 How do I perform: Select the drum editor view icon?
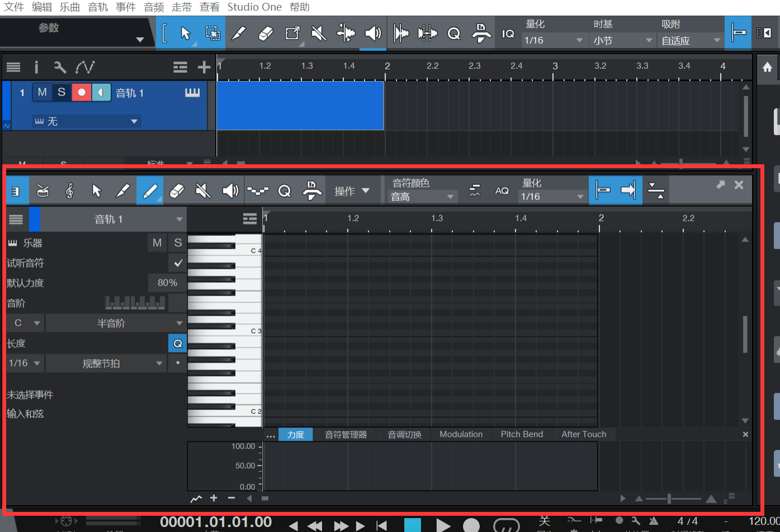coord(43,191)
